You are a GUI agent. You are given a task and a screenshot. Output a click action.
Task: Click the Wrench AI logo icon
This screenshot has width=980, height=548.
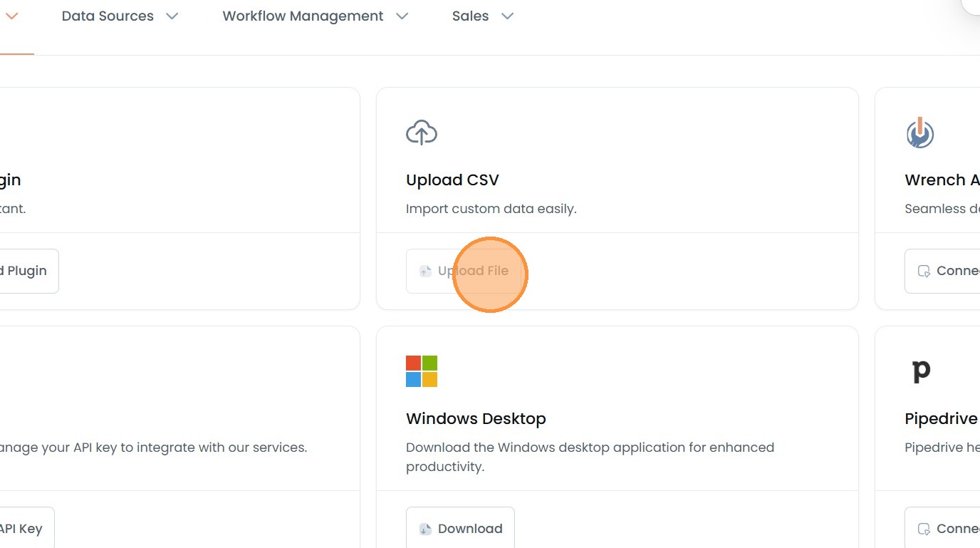(920, 133)
